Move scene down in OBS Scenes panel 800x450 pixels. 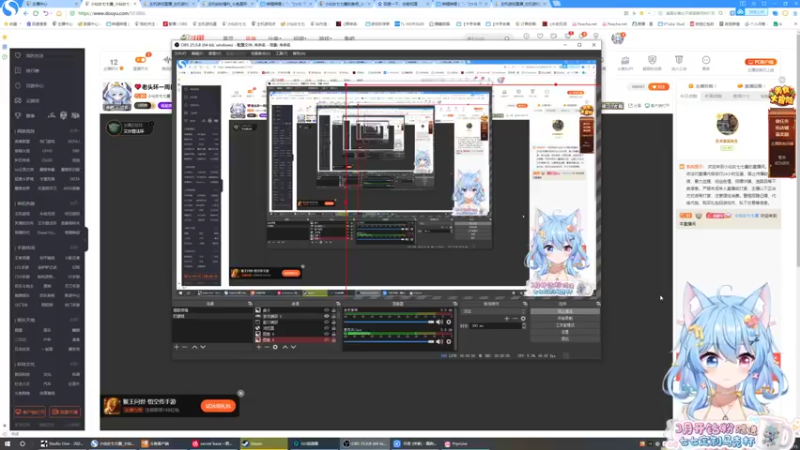coord(203,347)
